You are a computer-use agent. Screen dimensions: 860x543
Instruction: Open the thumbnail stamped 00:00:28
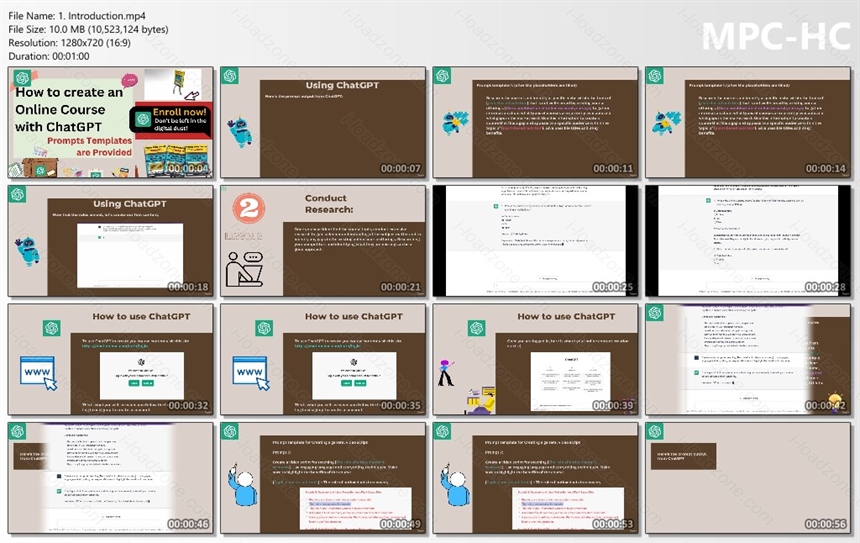[x=748, y=241]
